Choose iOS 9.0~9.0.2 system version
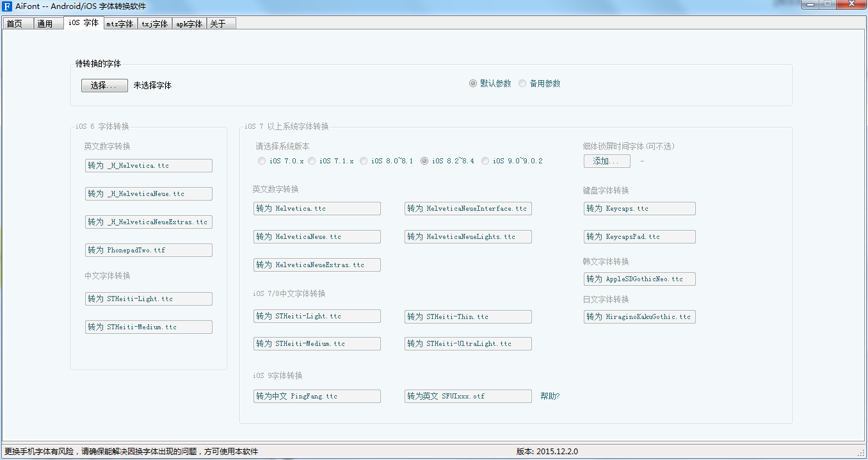The height and width of the screenshot is (460, 868). (485, 161)
